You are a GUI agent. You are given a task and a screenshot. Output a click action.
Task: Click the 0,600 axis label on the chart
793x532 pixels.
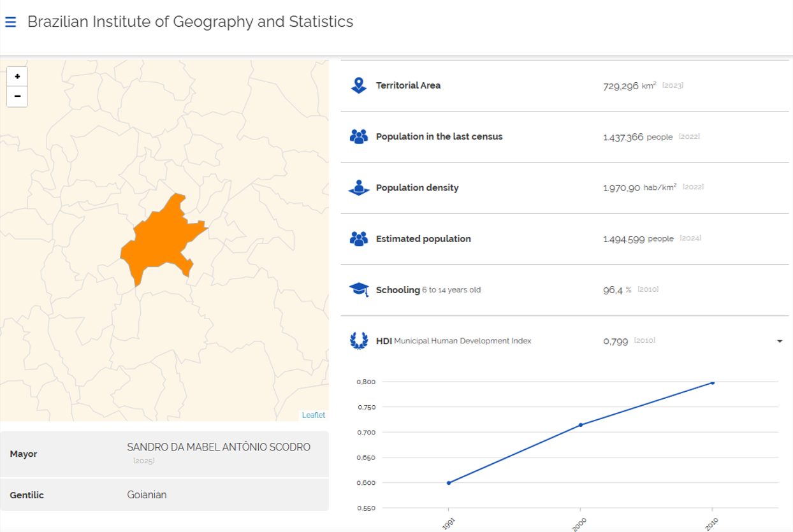click(x=367, y=483)
